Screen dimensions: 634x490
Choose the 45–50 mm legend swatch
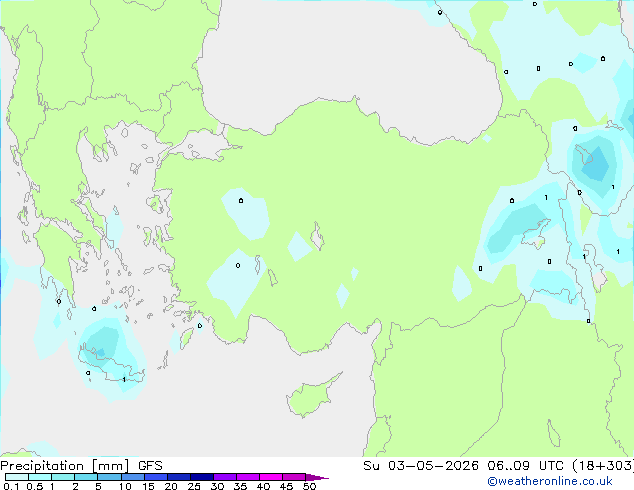294,477
